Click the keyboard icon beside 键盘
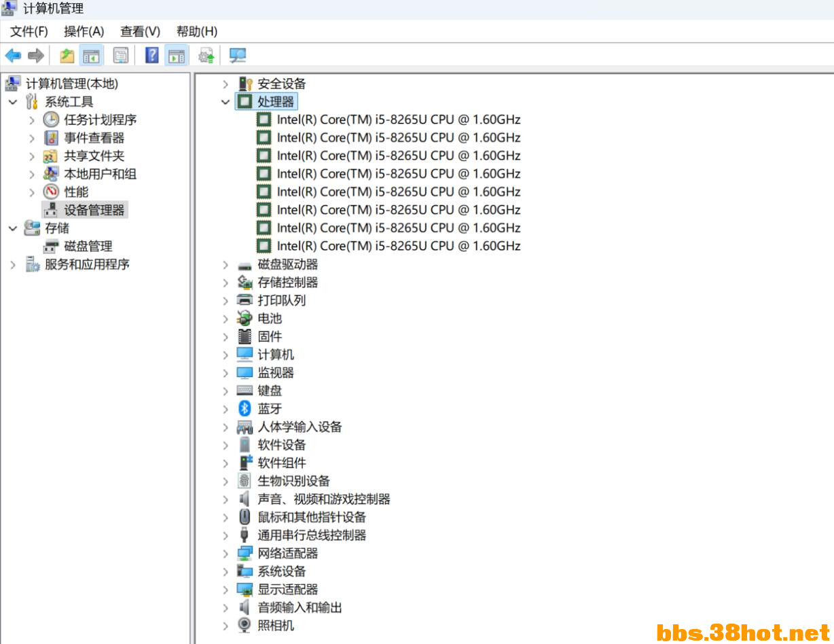This screenshot has height=644, width=834. (245, 391)
